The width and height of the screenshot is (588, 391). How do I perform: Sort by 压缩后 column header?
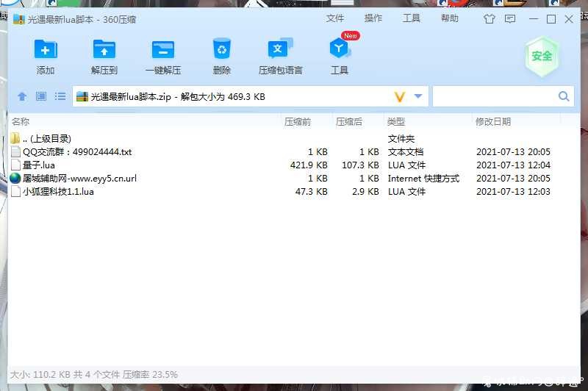(349, 121)
